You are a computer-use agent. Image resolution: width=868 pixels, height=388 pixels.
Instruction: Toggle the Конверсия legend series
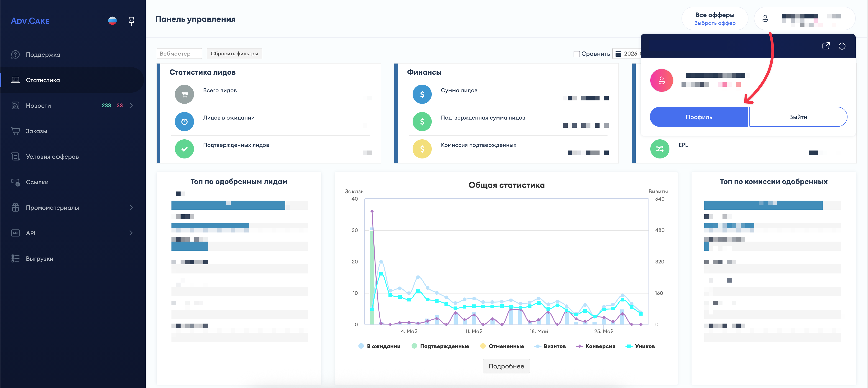click(x=595, y=346)
